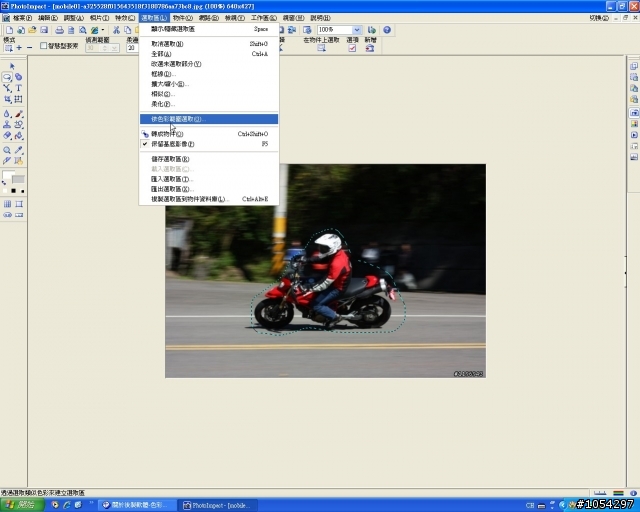Toggle the 智慧型套索 checkbox
The width and height of the screenshot is (640, 512).
click(43, 46)
